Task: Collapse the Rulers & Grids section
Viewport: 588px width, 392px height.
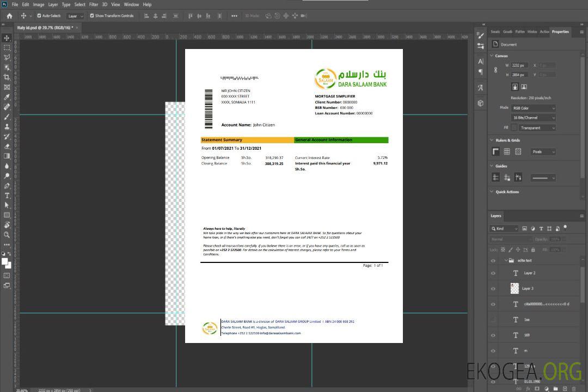Action: click(492, 140)
